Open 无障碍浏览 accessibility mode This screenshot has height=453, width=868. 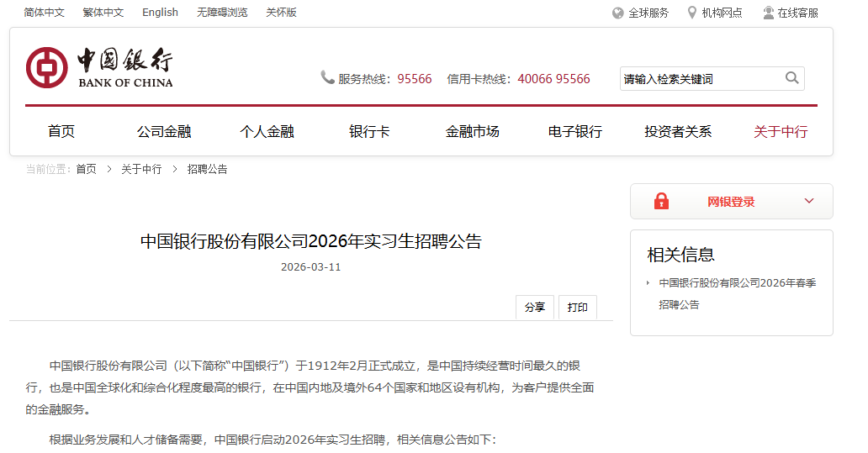click(222, 12)
